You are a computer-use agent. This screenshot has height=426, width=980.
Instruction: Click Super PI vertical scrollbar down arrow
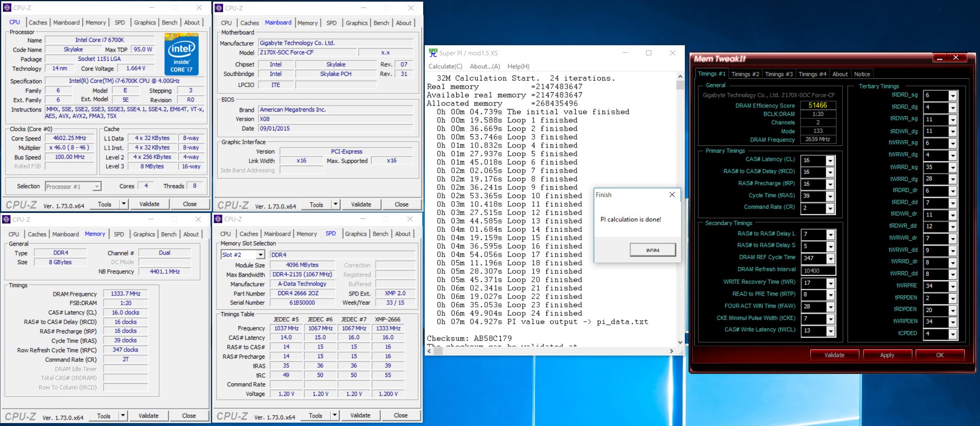[680, 342]
